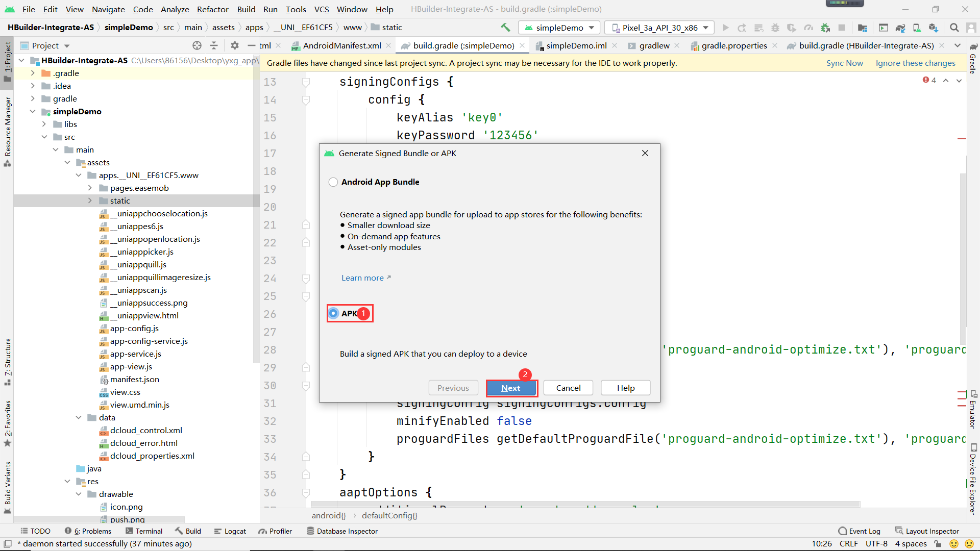Screen dimensions: 980x551
Task: Open Project Structure toolbar icon
Action: (863, 28)
